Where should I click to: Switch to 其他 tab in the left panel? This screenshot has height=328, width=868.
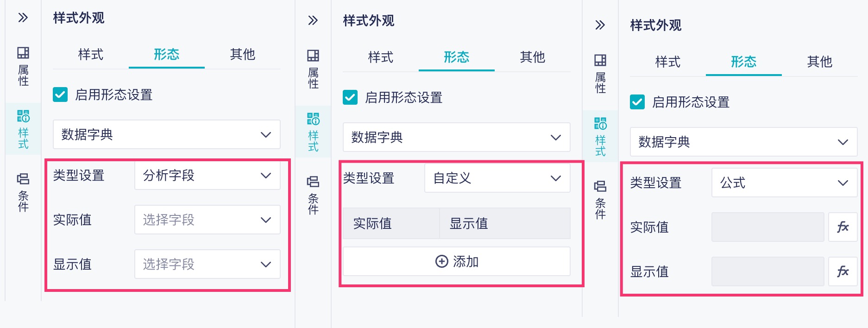pyautogui.click(x=242, y=55)
